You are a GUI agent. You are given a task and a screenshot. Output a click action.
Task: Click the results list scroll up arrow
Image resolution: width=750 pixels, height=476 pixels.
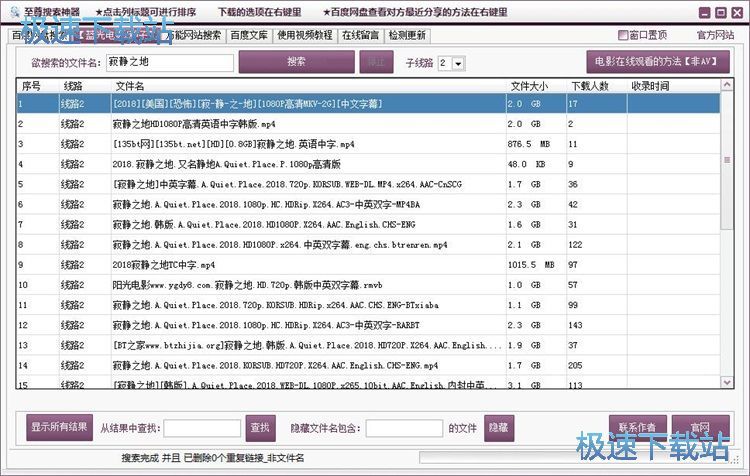tap(727, 85)
